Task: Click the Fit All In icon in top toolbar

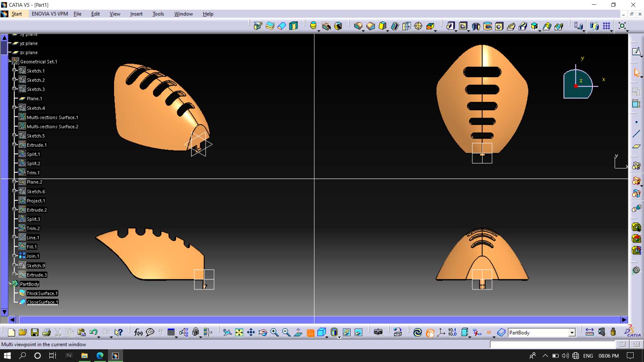Action: coord(622,26)
